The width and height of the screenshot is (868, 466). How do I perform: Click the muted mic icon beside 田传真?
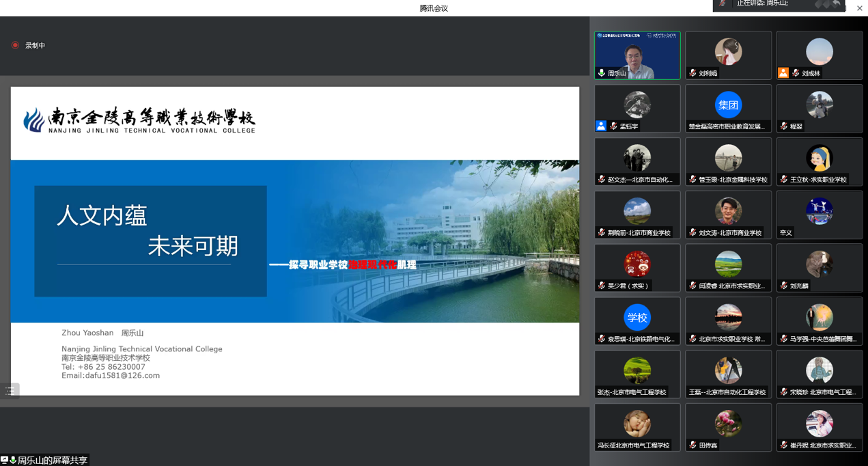(692, 446)
